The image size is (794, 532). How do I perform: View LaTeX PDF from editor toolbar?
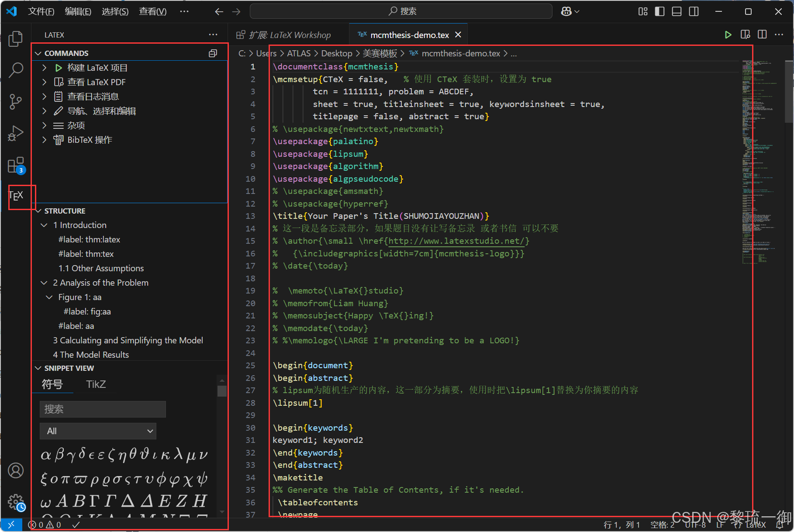point(746,35)
